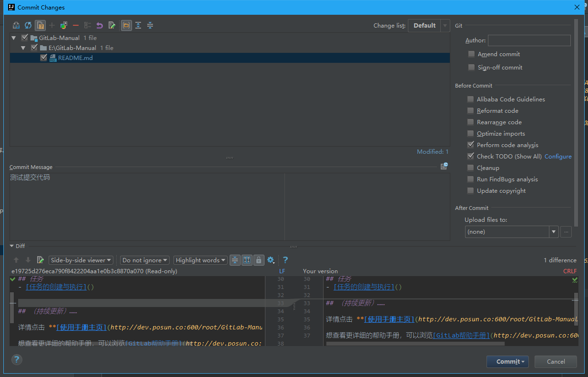
Task: Collapse the GitLab-Manual root tree node
Action: tap(14, 38)
